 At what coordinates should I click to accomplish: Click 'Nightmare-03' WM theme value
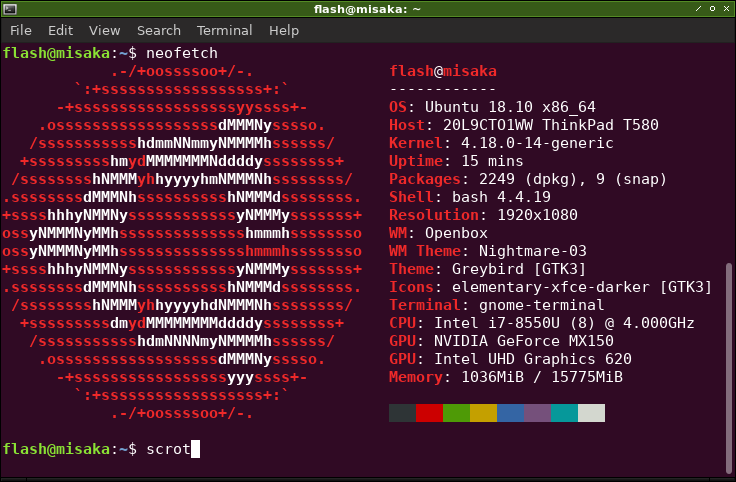tap(533, 251)
